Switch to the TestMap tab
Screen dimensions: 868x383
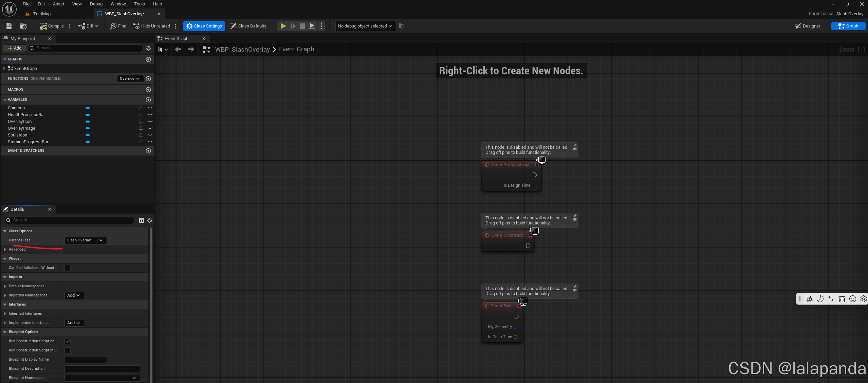pos(42,14)
